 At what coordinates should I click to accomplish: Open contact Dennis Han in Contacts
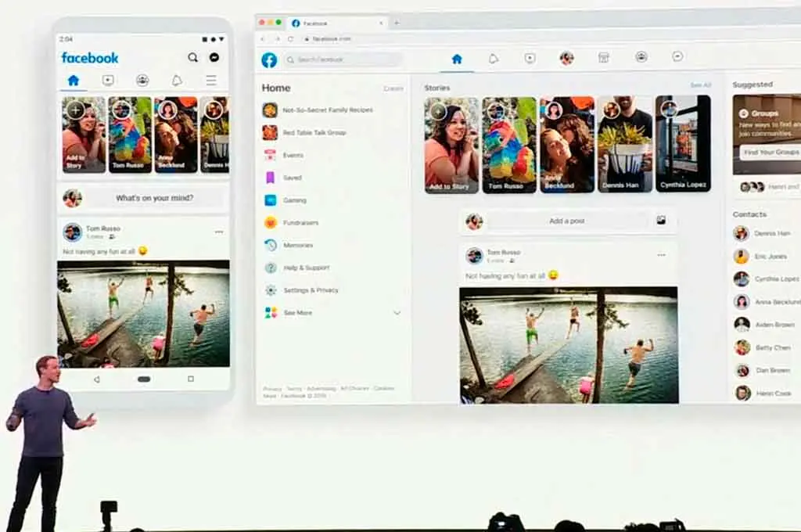[762, 234]
